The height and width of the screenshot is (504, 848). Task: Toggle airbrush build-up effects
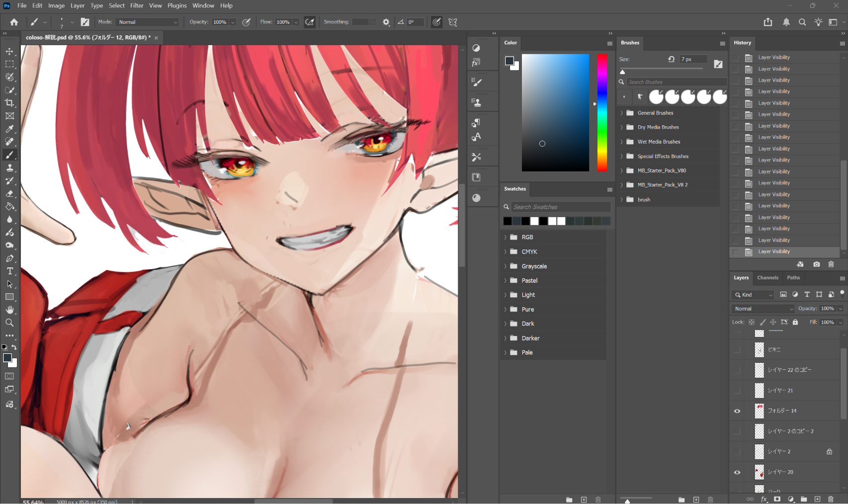309,22
